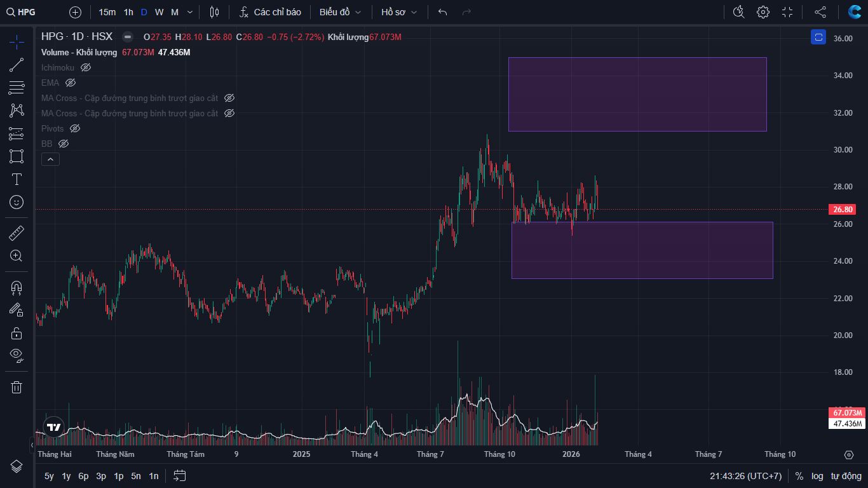Select the D daily interval
Viewport: 868px width, 488px height.
click(x=144, y=12)
